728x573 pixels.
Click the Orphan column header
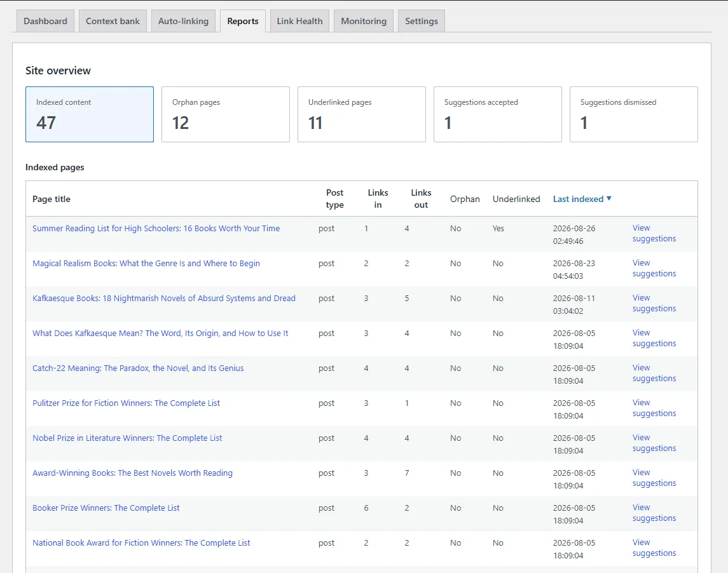[465, 199]
